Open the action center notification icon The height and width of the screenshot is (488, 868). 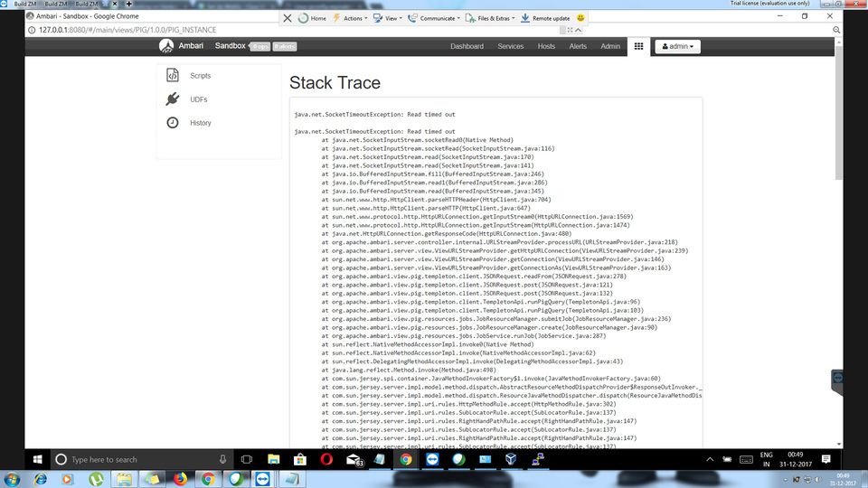click(x=826, y=459)
